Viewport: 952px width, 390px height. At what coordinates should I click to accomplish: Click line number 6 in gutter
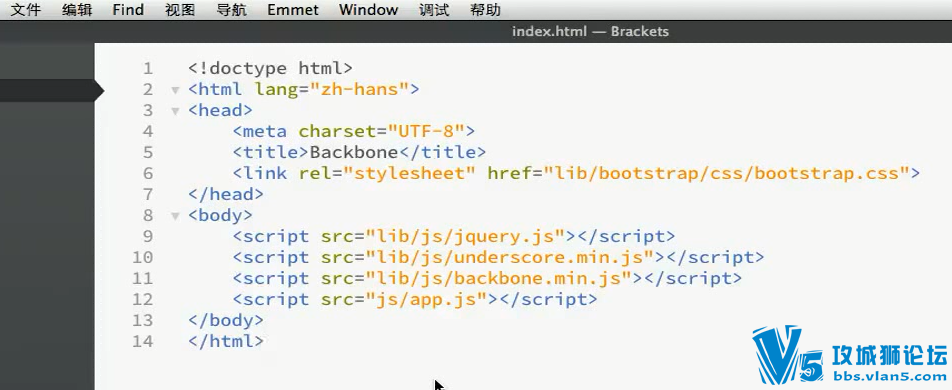(x=148, y=173)
